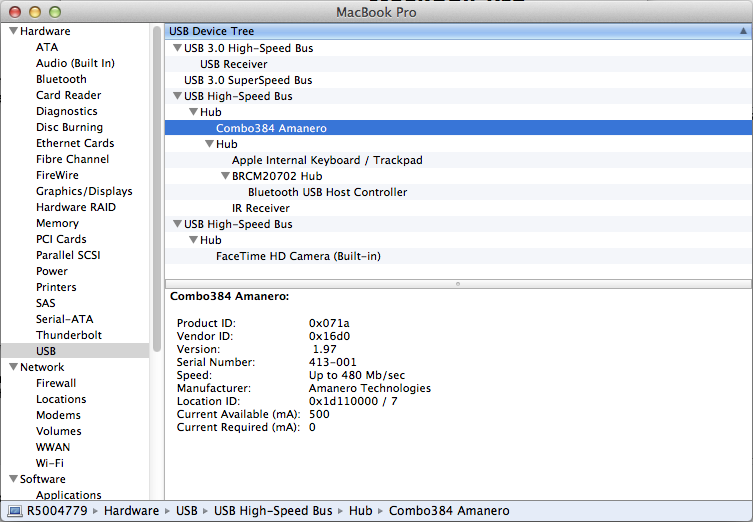Open Ethernet Cards section
The height and width of the screenshot is (522, 753).
75,143
